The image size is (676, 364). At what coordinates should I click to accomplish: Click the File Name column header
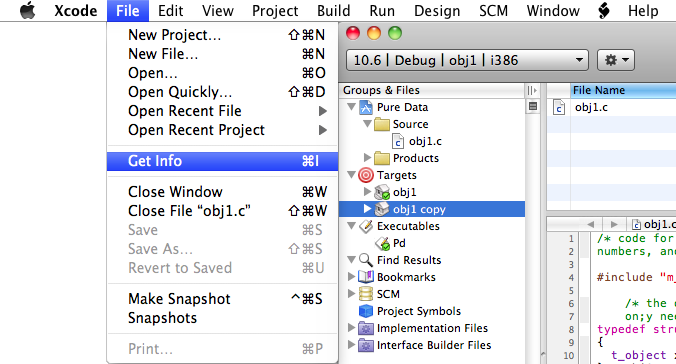(x=623, y=90)
